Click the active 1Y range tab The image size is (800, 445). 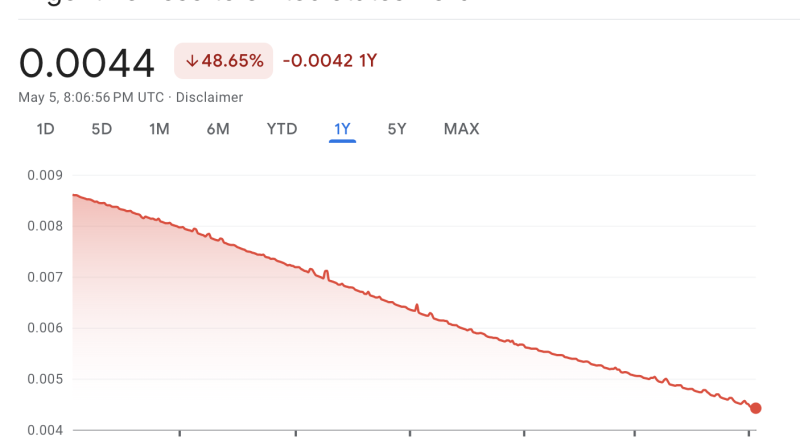[x=342, y=129]
